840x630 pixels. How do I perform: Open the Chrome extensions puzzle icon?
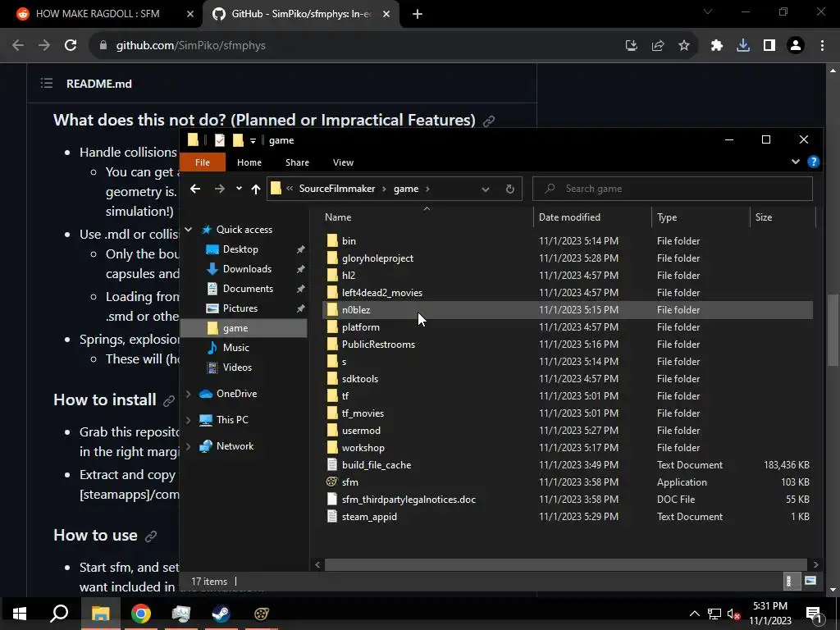(x=717, y=46)
